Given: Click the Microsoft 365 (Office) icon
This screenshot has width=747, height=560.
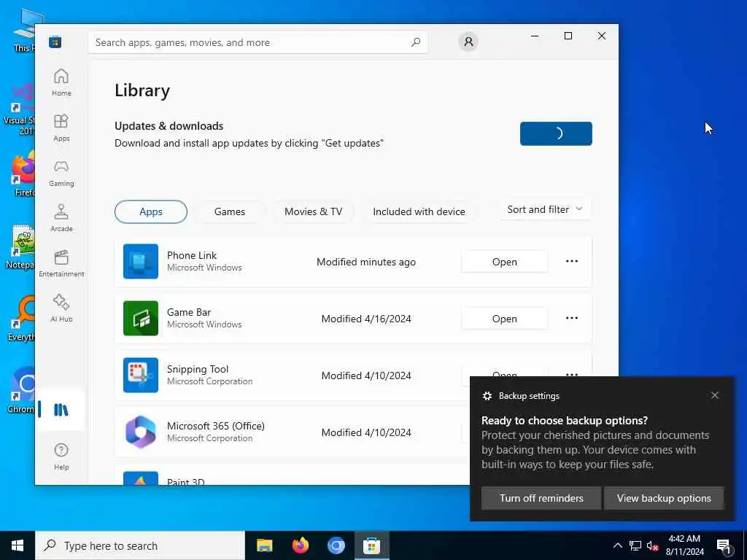Looking at the screenshot, I should 141,432.
